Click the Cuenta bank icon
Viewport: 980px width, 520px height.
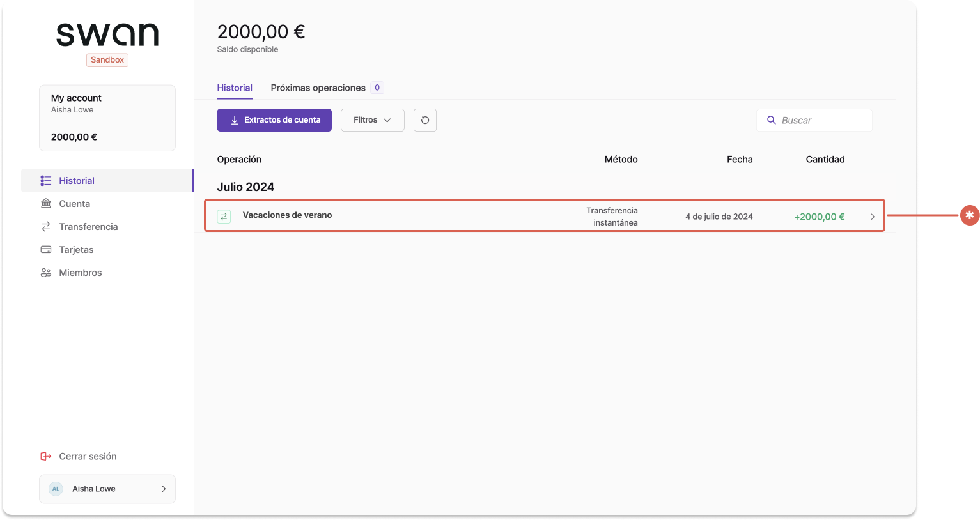[46, 204]
